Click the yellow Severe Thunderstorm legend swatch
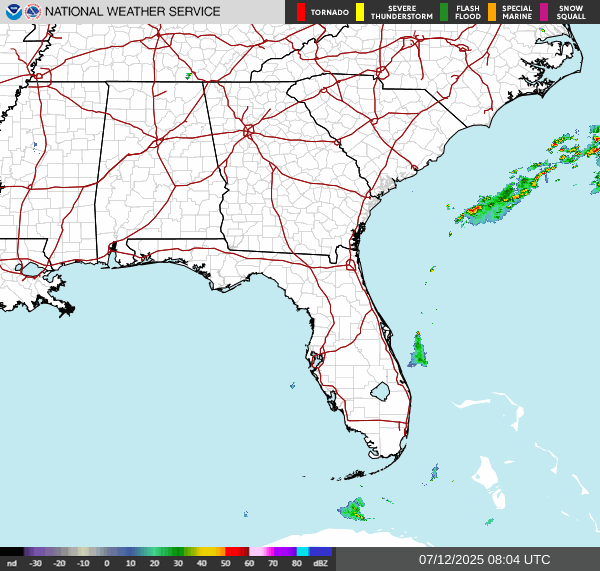Screen dimensions: 600x571 360,12
